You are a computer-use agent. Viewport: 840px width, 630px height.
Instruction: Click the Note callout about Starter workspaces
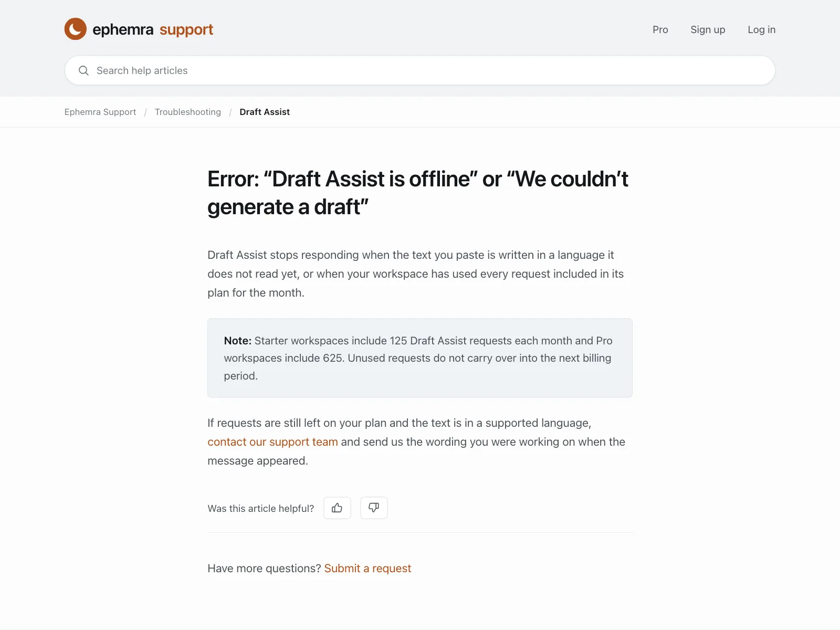click(x=420, y=358)
